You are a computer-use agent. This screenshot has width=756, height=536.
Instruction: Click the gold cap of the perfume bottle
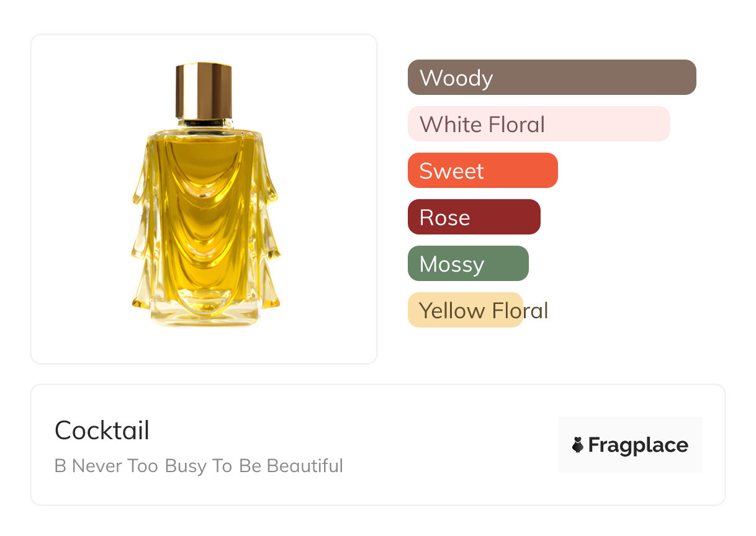[x=204, y=90]
